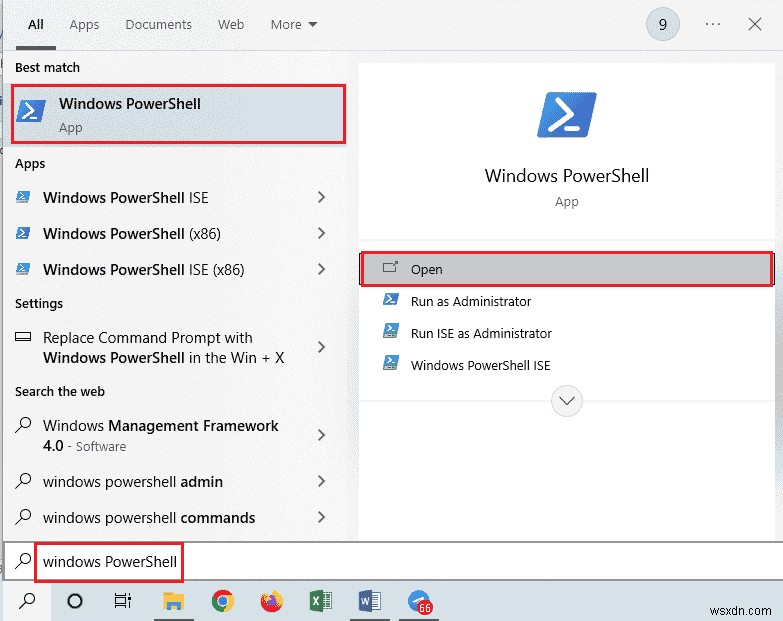
Task: Choose Run ISE as Administrator
Action: point(567,333)
